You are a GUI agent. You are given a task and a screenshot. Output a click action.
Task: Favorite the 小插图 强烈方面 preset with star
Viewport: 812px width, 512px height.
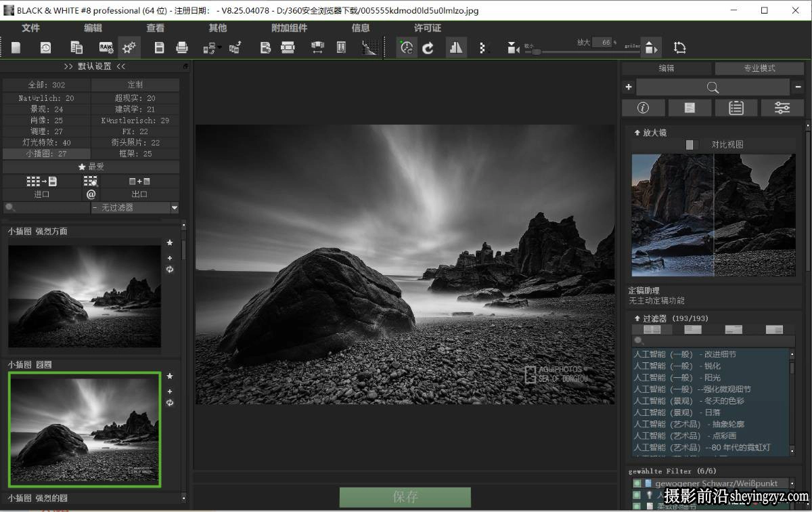[x=170, y=242]
